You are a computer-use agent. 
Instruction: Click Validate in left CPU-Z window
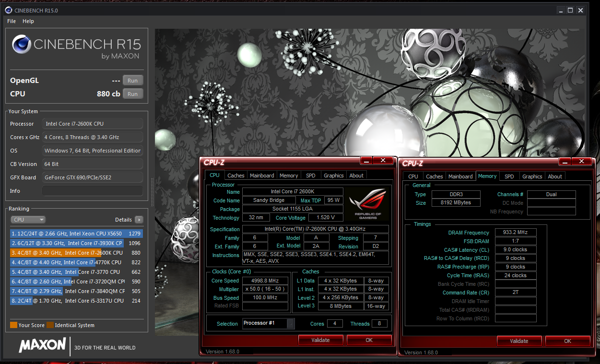click(320, 340)
